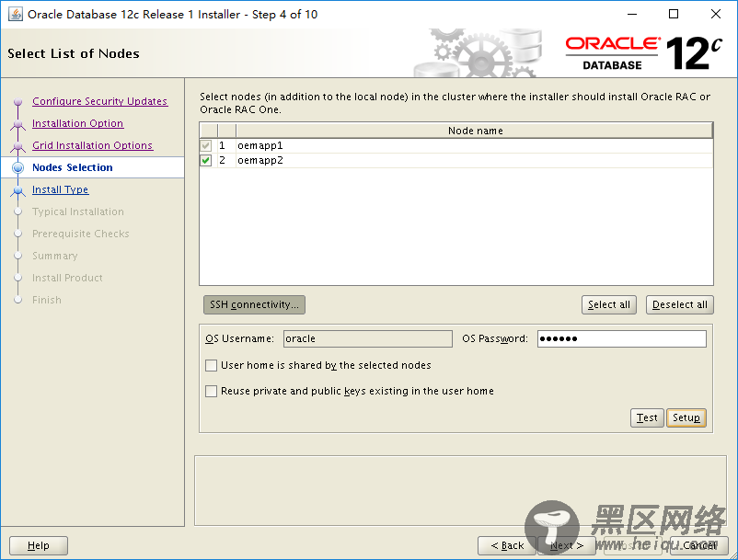
Task: Enable 'Reuse private and public keys' checkbox
Action: click(x=212, y=391)
